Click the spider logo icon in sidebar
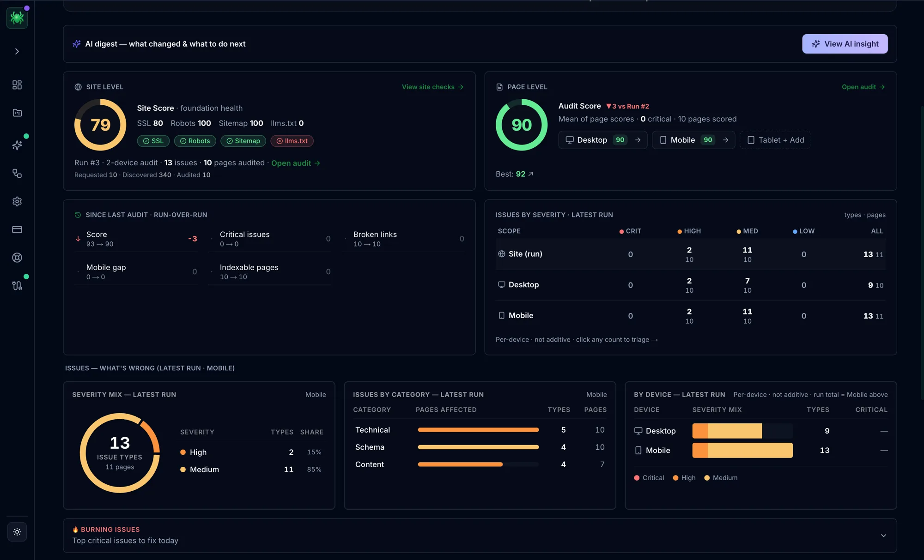The width and height of the screenshot is (924, 560). 17,18
